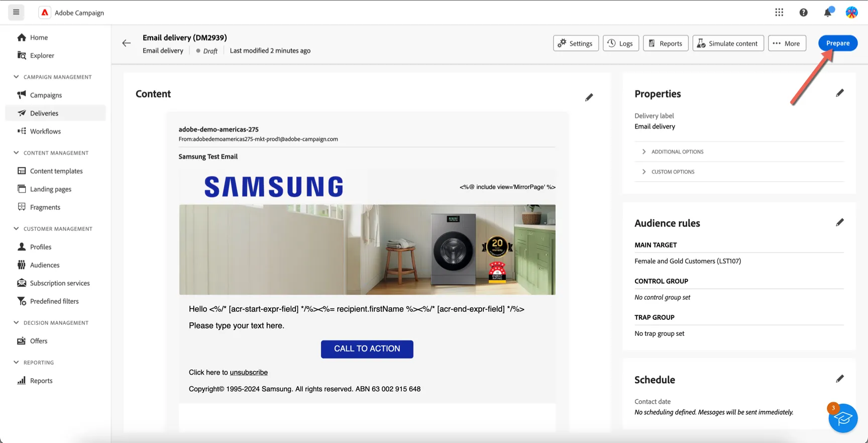
Task: Select Deliveries in sidebar
Action: 55,113
